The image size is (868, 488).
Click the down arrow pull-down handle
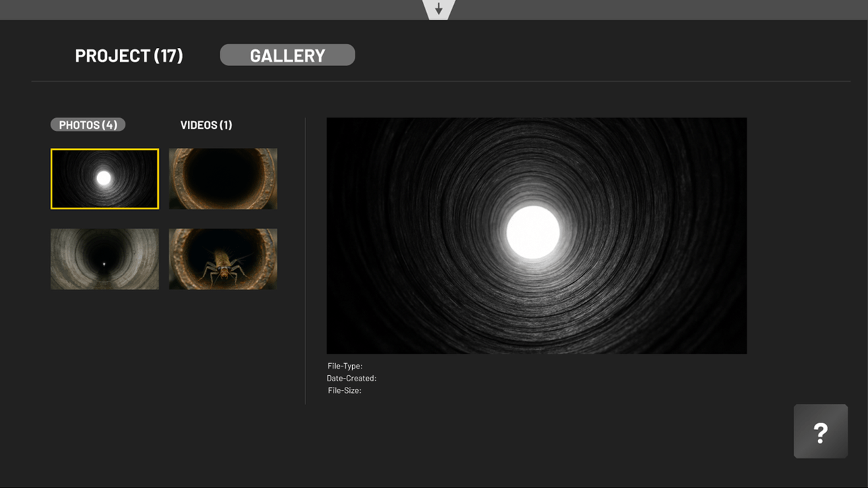pyautogui.click(x=438, y=9)
